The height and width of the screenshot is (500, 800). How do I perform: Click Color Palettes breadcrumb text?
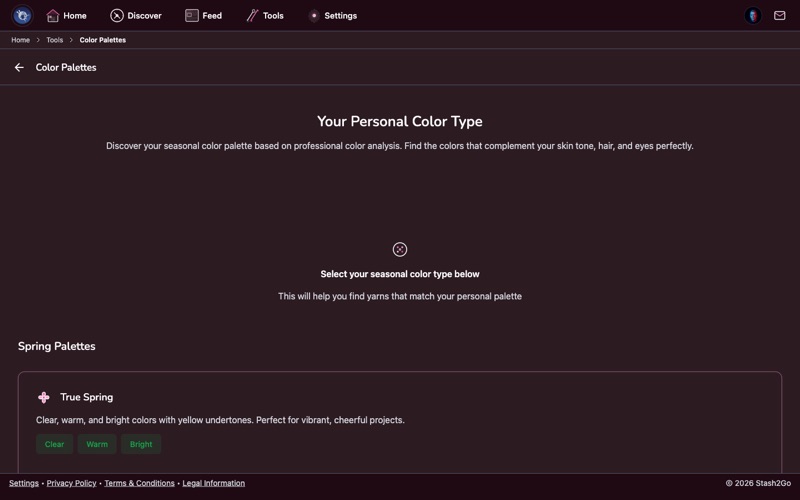[x=103, y=40]
